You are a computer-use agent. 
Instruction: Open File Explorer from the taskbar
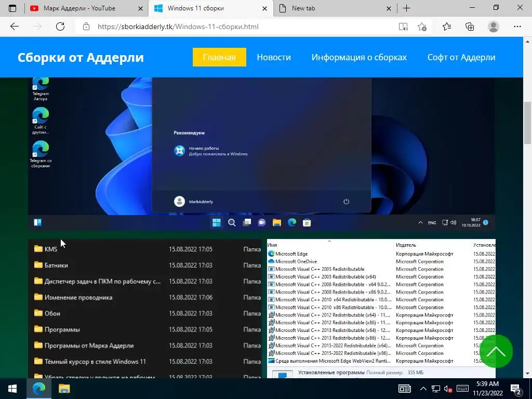tap(64, 389)
